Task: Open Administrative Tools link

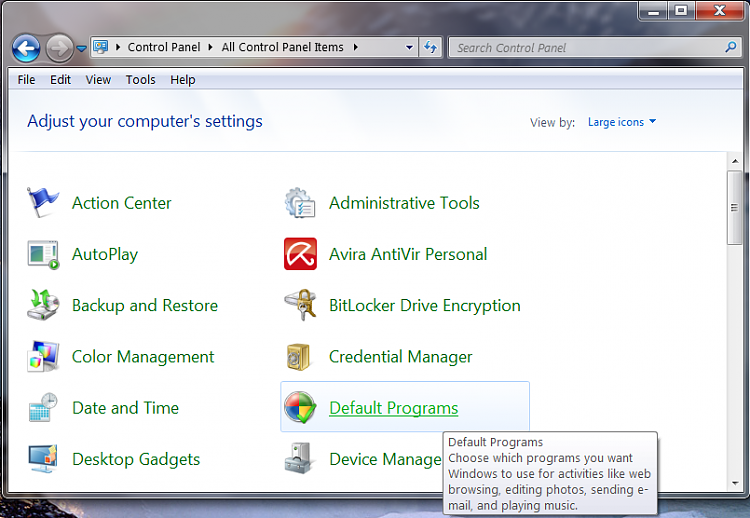Action: point(404,203)
